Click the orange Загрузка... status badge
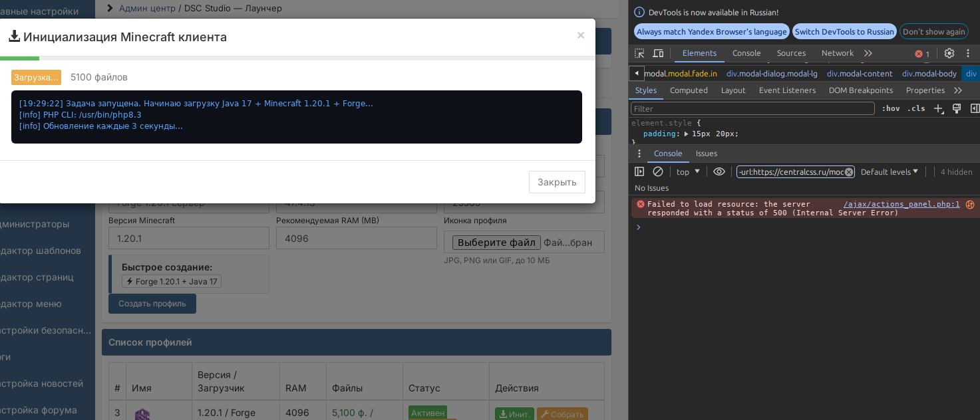The height and width of the screenshot is (420, 980). (36, 77)
